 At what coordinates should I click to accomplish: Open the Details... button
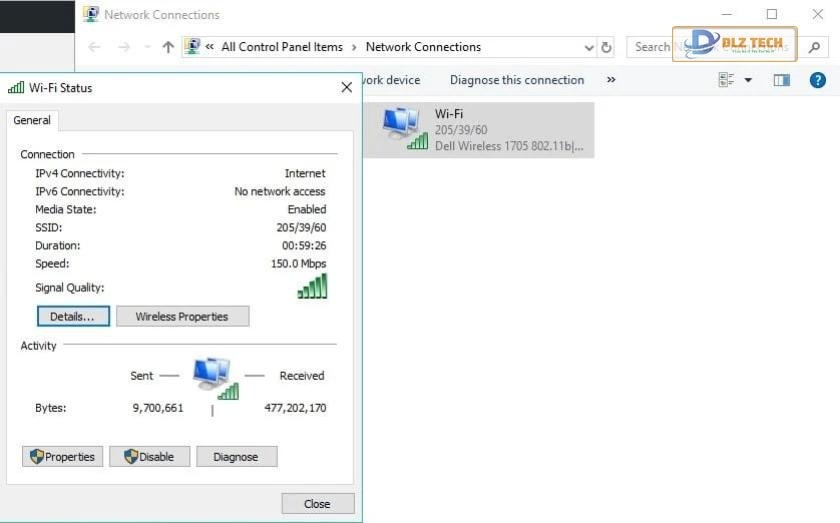(x=73, y=316)
